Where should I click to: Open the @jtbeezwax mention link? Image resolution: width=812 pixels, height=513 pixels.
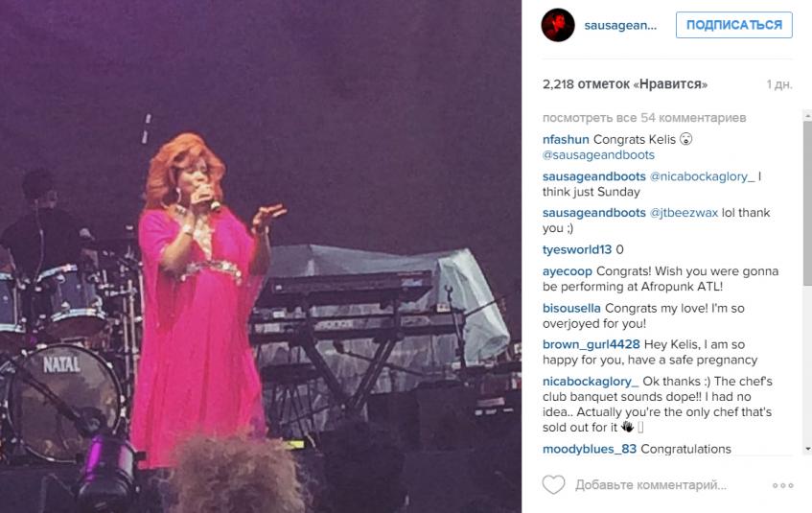point(684,213)
